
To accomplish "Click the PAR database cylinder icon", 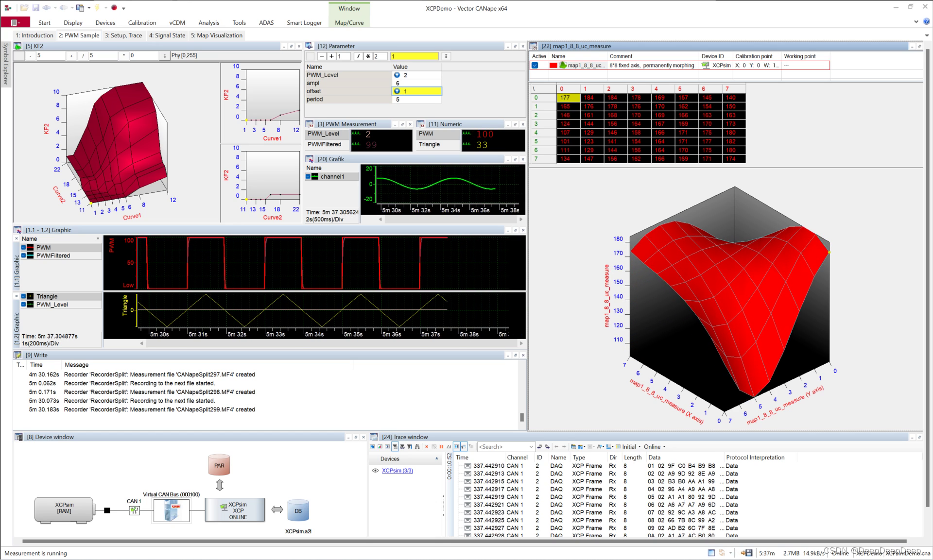I will pos(219,465).
